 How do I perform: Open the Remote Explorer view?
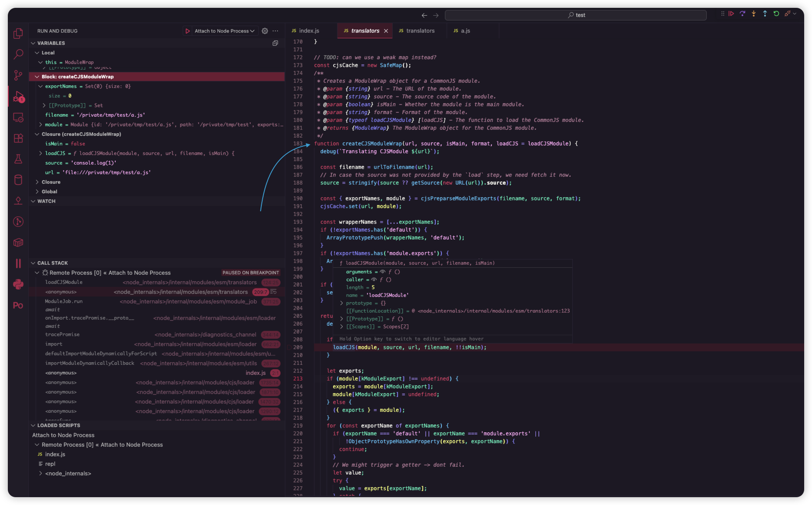[x=18, y=118]
